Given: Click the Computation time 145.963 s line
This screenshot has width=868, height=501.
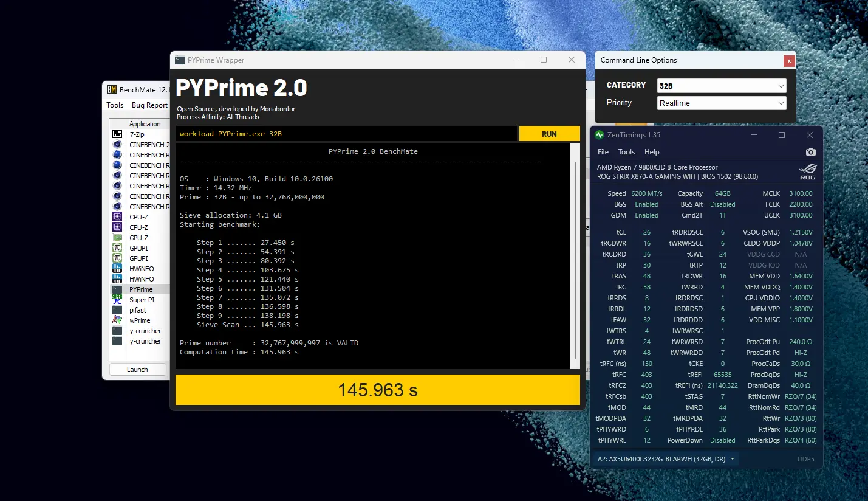Looking at the screenshot, I should point(239,352).
